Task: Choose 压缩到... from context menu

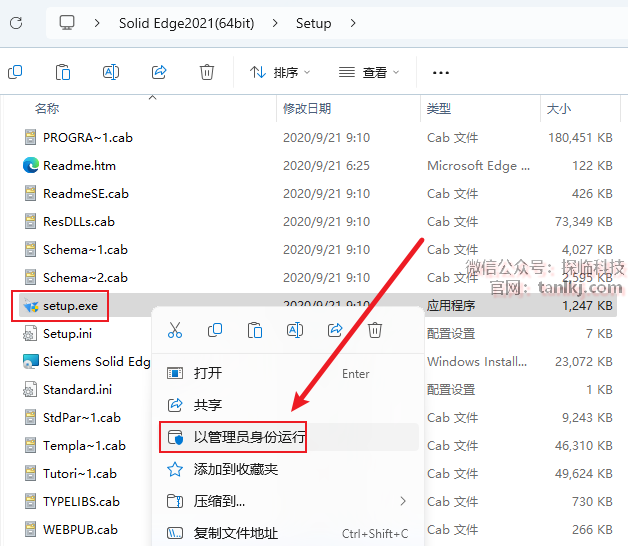Action: click(288, 501)
